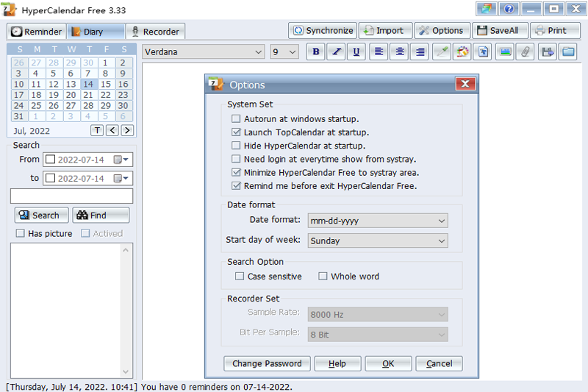The image size is (588, 392).
Task: Click the Help button in Options dialog
Action: coord(337,363)
